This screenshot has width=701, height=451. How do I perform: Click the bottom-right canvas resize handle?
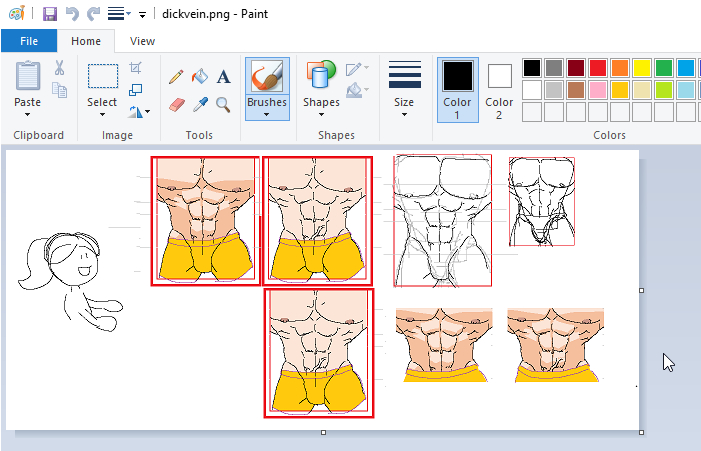641,432
